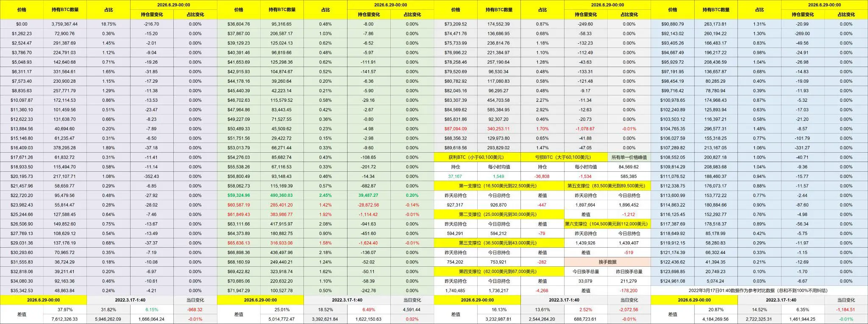Image resolution: width=868 pixels, height=324 pixels.
Task: Select yesterday's total holding 927,317
Action: (x=455, y=205)
